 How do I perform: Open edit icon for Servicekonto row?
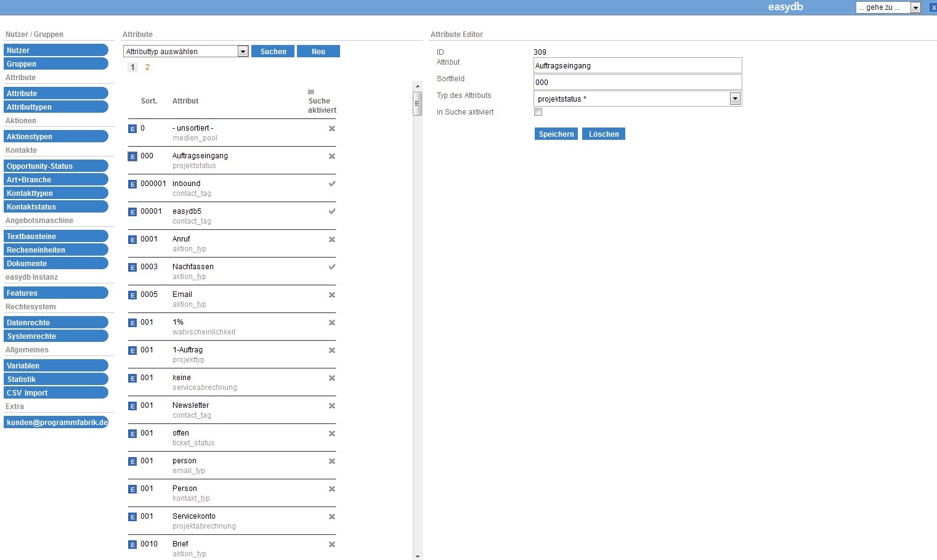pos(132,517)
